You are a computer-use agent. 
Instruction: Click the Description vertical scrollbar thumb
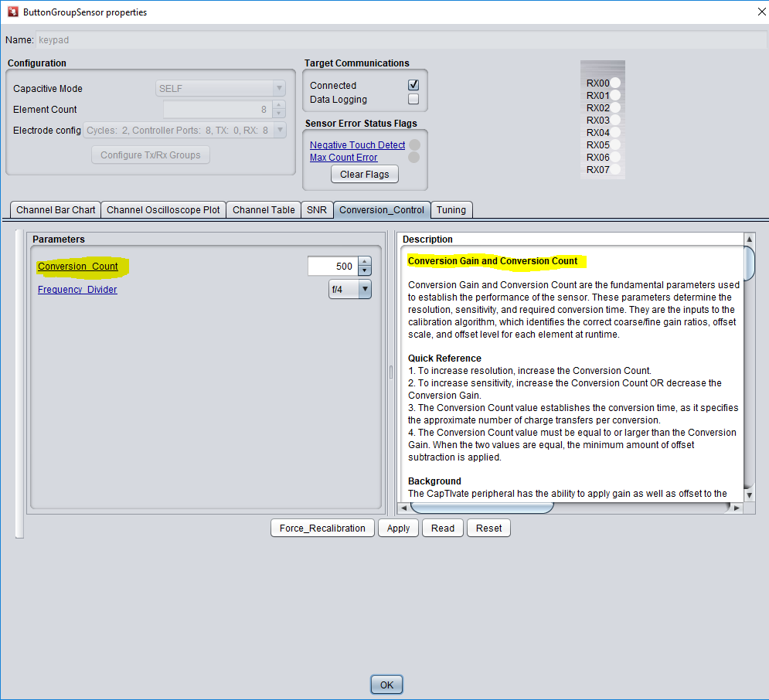click(749, 263)
